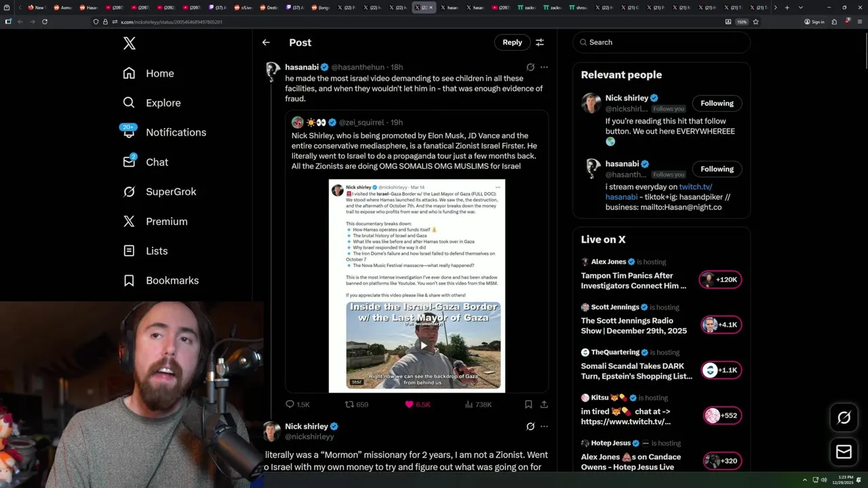This screenshot has width=868, height=488.
Task: Click the Reply button in post header
Action: coord(512,42)
